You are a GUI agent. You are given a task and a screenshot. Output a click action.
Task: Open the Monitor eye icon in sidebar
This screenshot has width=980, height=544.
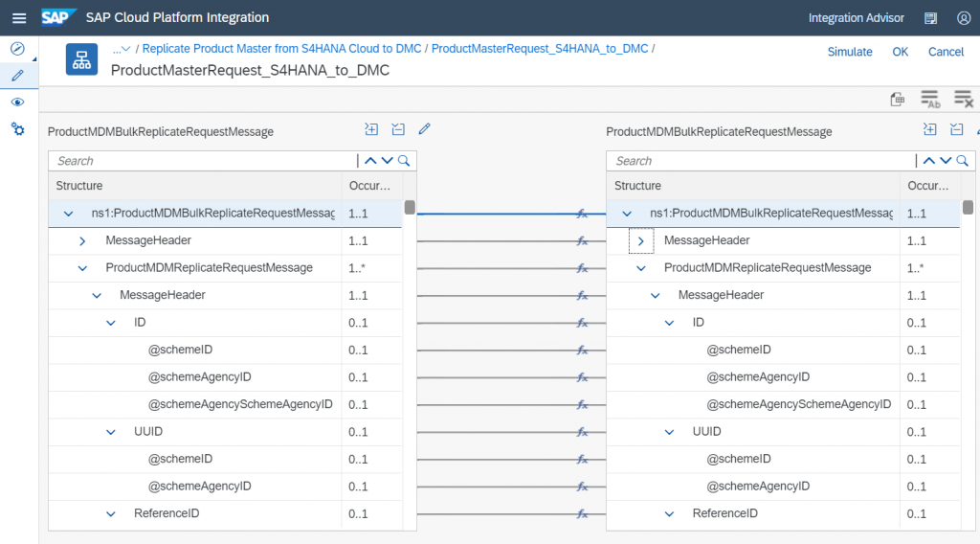[17, 102]
